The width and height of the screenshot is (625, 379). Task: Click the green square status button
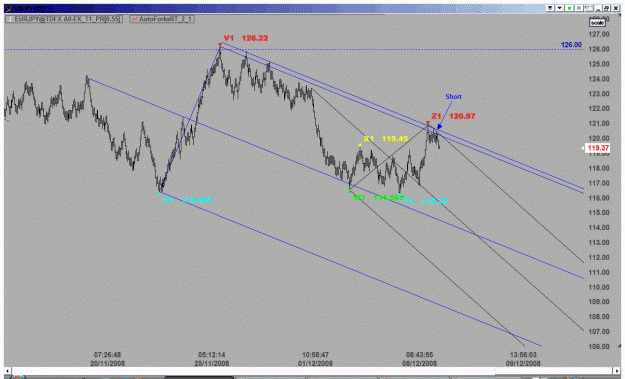click(x=569, y=8)
